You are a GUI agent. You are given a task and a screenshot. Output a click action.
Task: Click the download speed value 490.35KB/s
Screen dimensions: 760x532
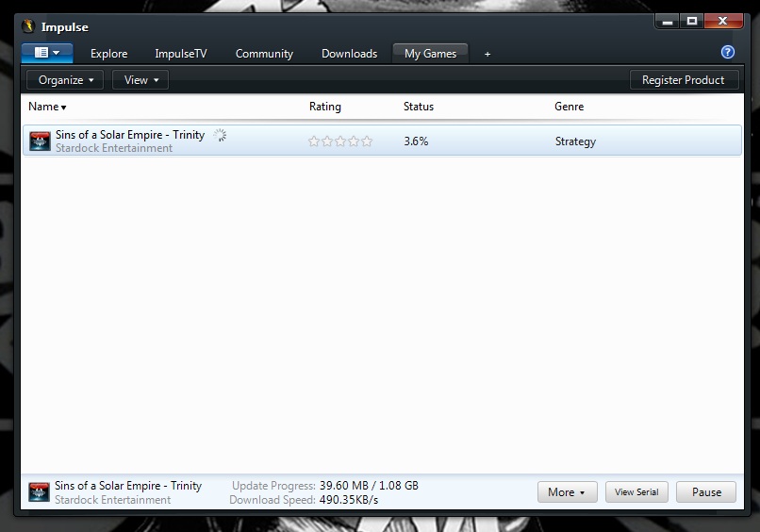[x=349, y=500]
